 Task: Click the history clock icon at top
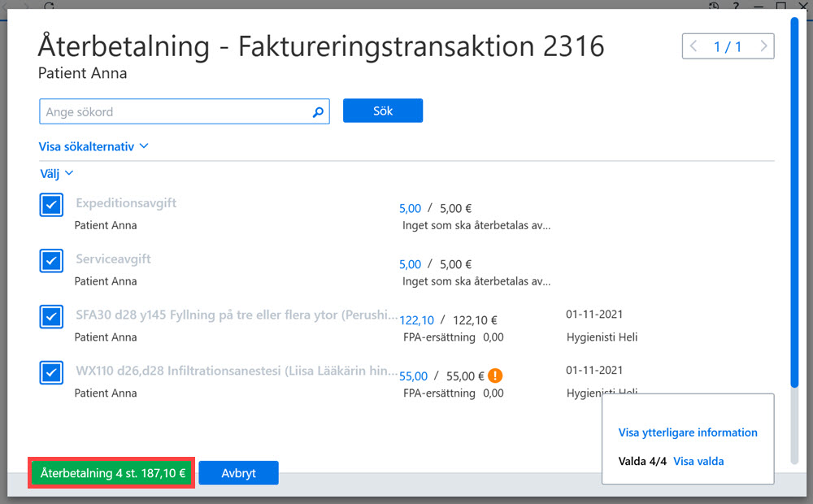pyautogui.click(x=714, y=6)
